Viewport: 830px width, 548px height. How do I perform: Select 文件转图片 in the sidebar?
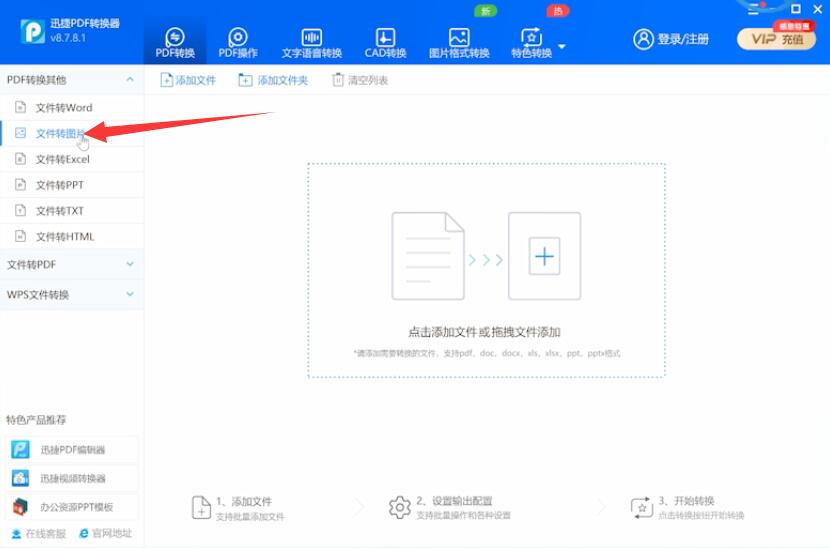point(71,133)
